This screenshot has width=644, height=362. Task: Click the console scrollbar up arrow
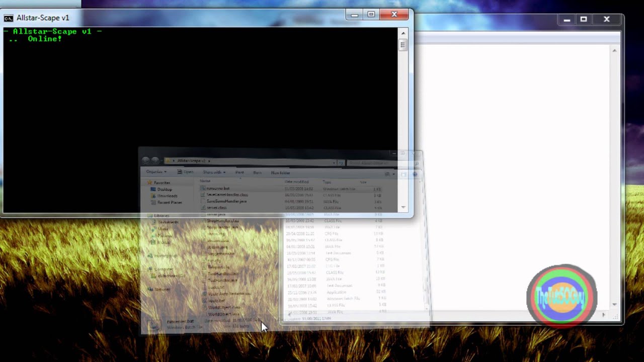tap(403, 33)
